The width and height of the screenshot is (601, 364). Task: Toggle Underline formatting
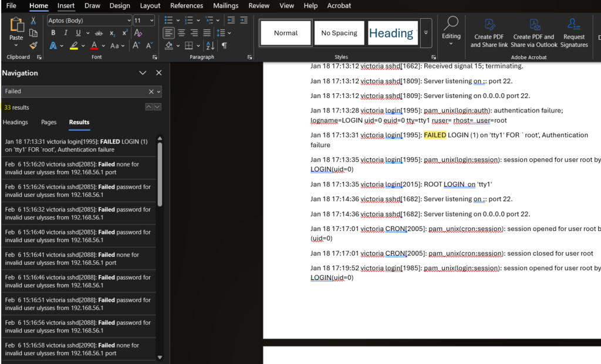[78, 33]
